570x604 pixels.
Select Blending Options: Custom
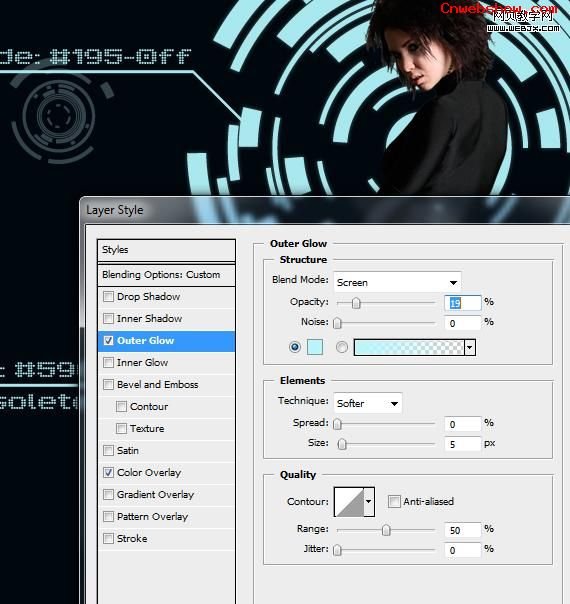click(x=166, y=275)
